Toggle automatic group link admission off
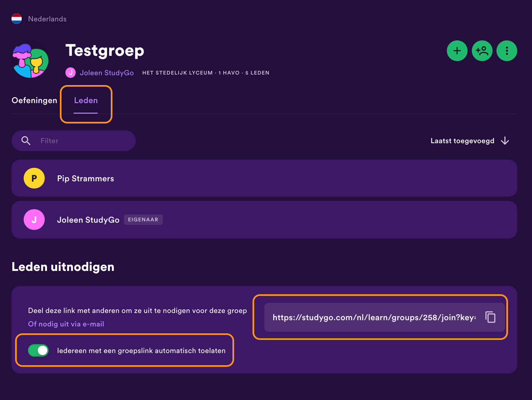This screenshot has height=400, width=532. point(38,350)
